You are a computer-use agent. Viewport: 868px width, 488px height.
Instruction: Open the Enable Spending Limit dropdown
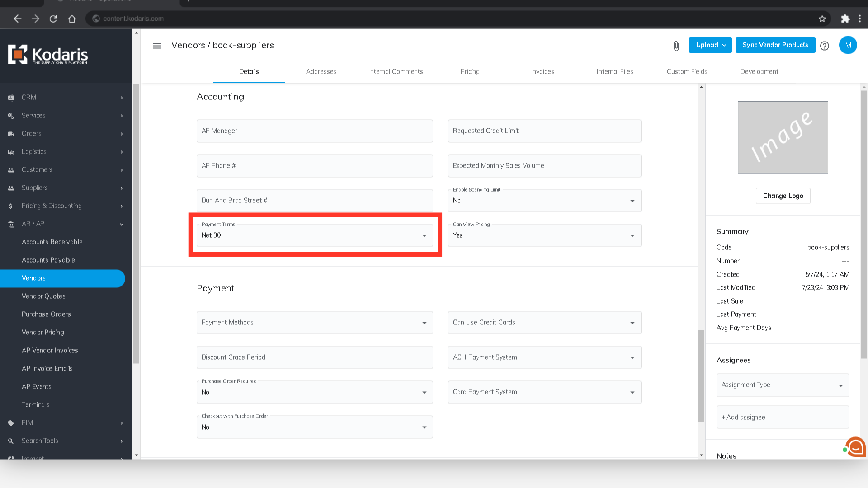click(x=544, y=201)
